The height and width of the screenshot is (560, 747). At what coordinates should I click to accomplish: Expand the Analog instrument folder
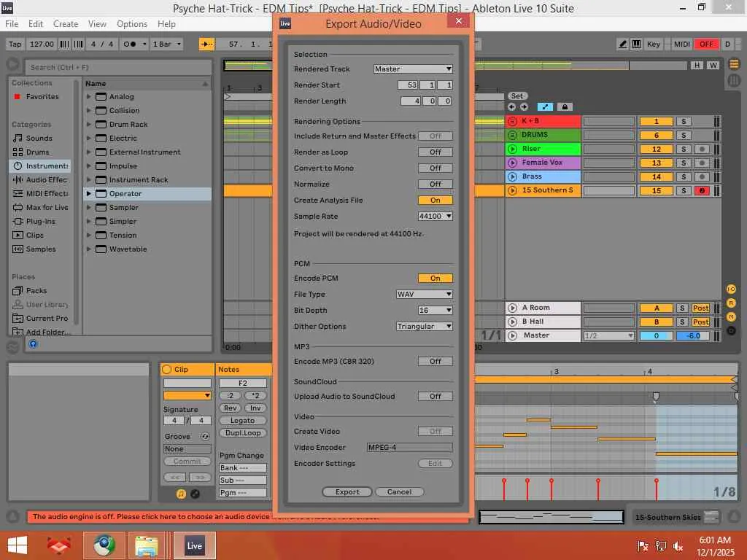tap(88, 96)
